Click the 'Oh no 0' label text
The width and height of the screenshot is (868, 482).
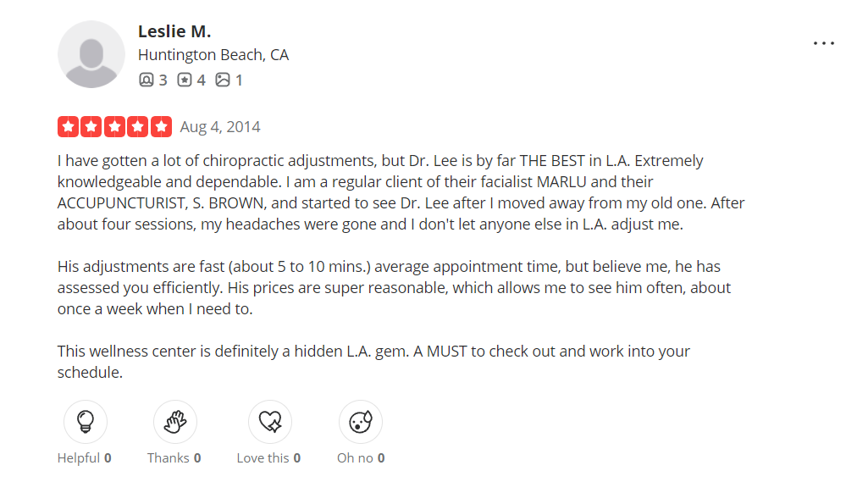(x=361, y=458)
